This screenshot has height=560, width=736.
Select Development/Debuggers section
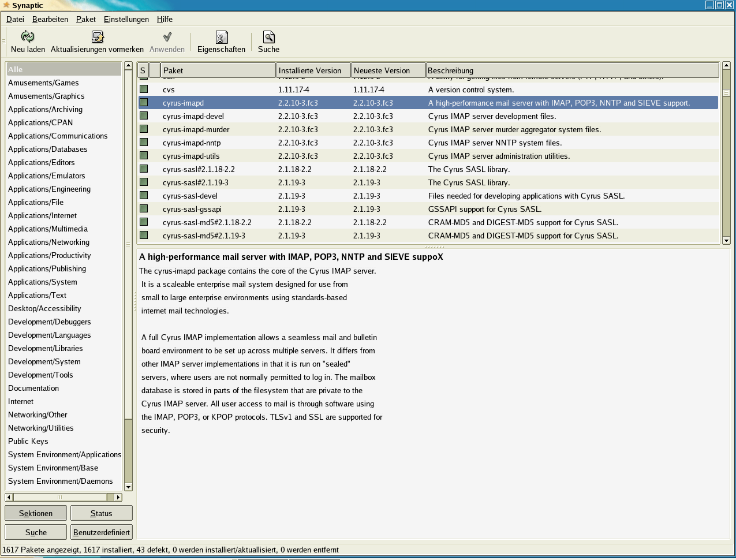[64, 322]
